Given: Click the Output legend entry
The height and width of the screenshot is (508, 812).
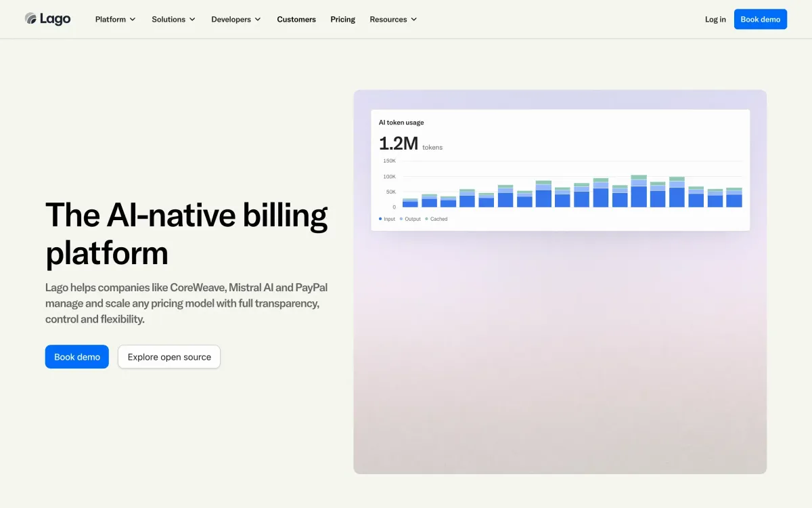Looking at the screenshot, I should coord(410,219).
